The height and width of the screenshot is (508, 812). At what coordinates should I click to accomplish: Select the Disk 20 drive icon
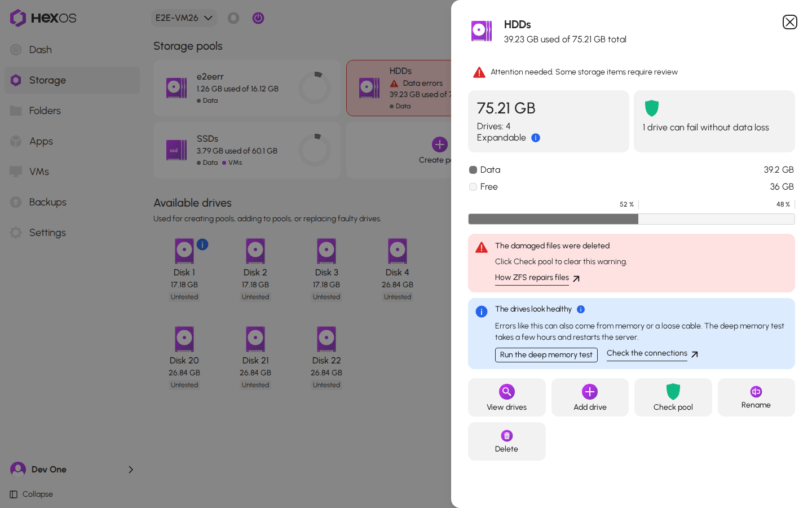click(x=184, y=339)
